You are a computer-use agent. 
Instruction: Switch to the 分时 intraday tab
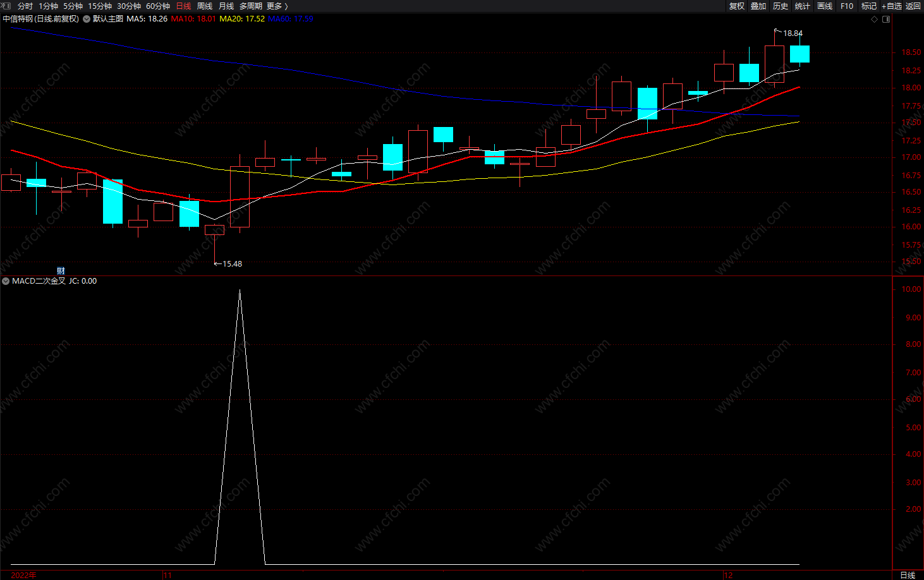coord(25,6)
